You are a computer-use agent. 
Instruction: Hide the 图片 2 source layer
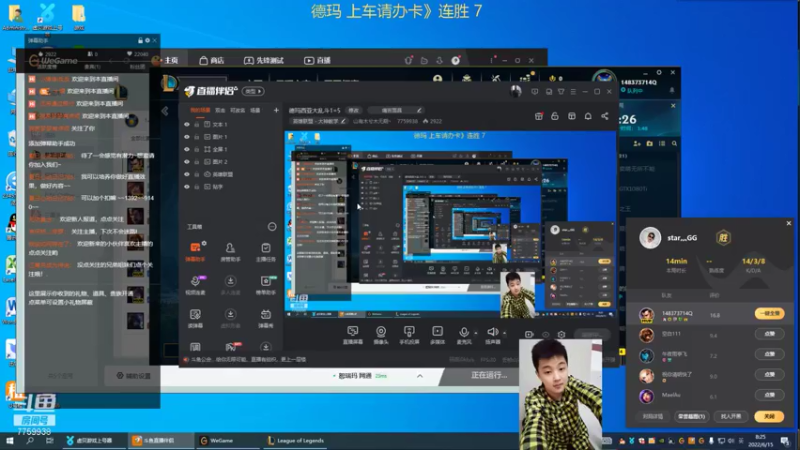(x=187, y=162)
